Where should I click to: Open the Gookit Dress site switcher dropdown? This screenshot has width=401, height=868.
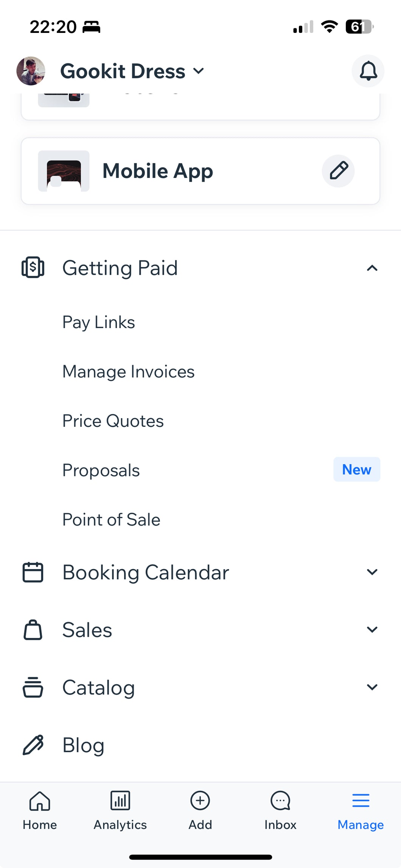point(132,71)
